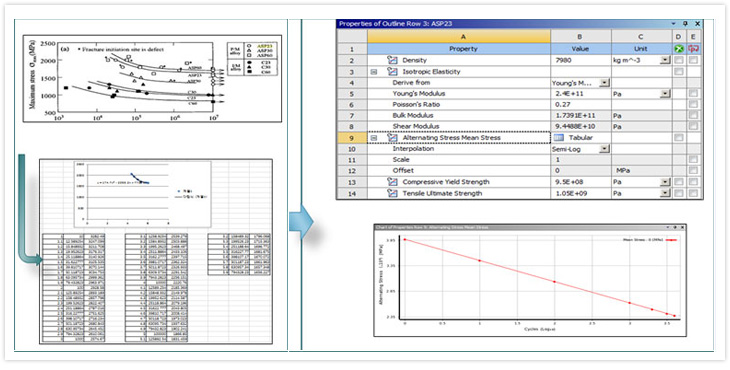730x370 pixels.
Task: Select the column A header
Action: (x=459, y=37)
